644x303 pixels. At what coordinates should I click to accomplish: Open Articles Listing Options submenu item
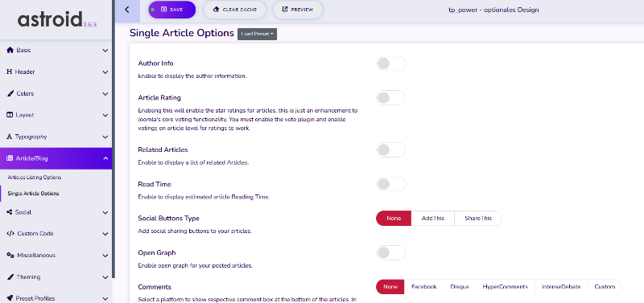[x=35, y=178]
